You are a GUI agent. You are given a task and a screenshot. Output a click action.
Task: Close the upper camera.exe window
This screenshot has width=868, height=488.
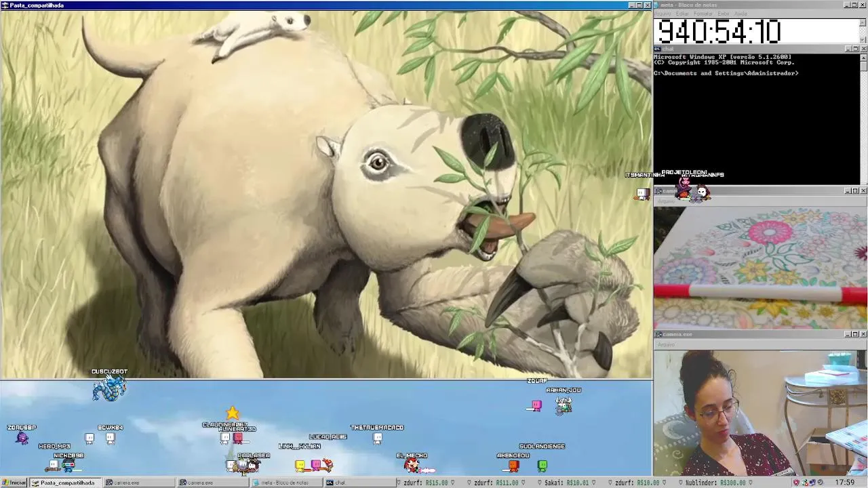click(863, 191)
